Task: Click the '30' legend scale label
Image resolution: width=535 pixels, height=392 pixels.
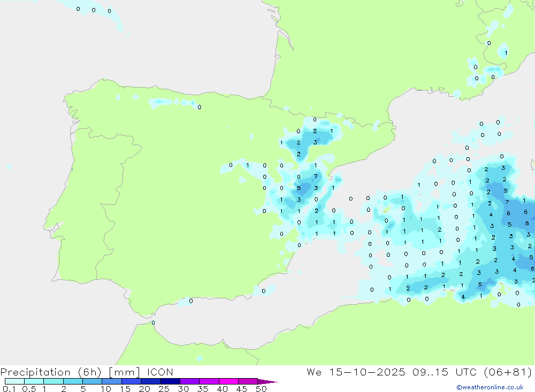Action: point(183,389)
